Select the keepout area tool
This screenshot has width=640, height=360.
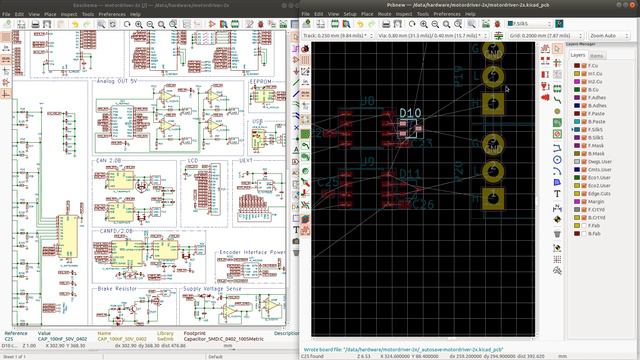pos(557,134)
